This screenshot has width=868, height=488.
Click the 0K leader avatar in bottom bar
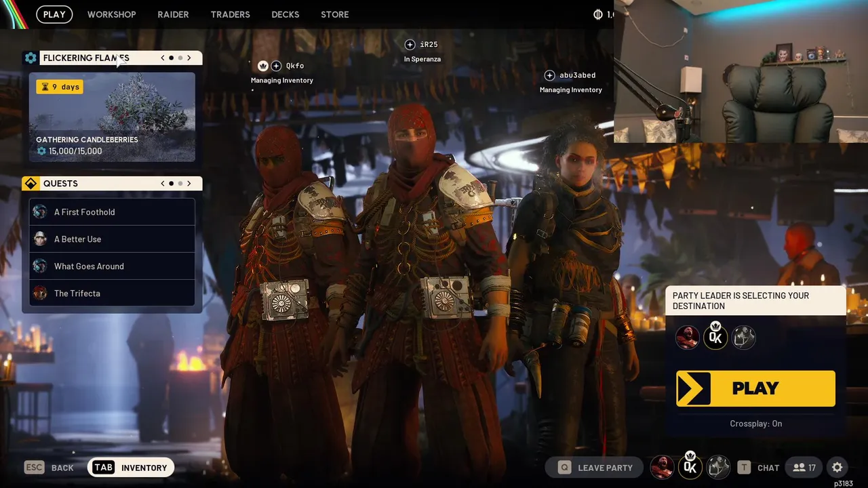(x=690, y=466)
